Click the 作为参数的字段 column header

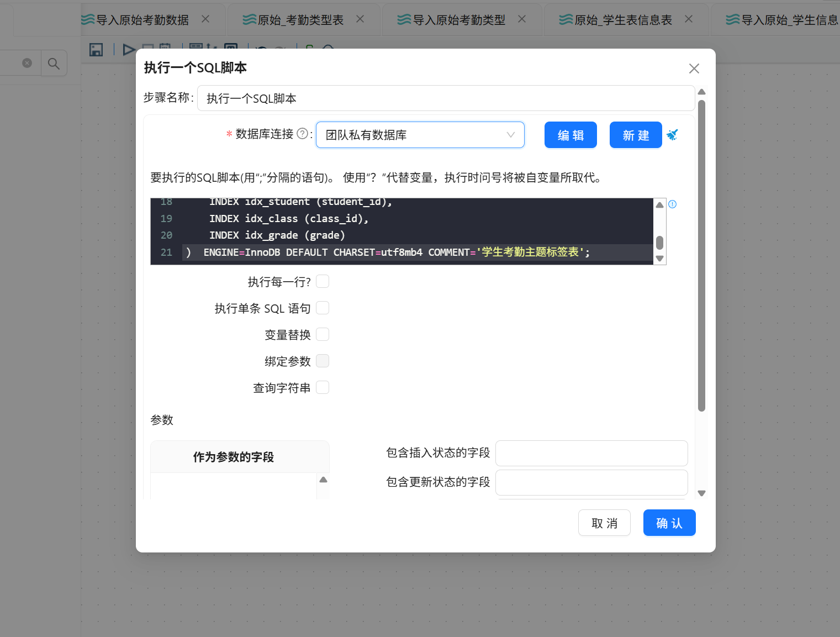click(x=234, y=457)
